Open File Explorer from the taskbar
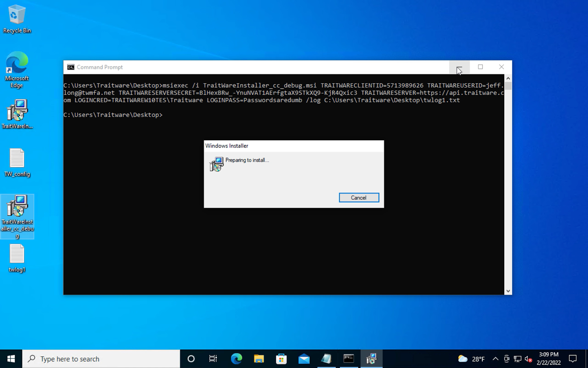The image size is (588, 368). coord(259,359)
